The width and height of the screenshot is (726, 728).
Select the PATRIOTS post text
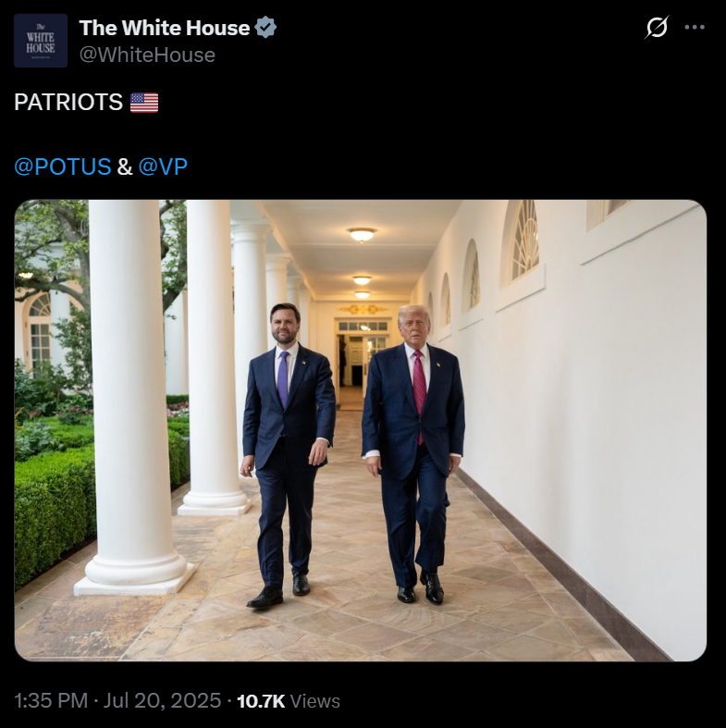68,102
